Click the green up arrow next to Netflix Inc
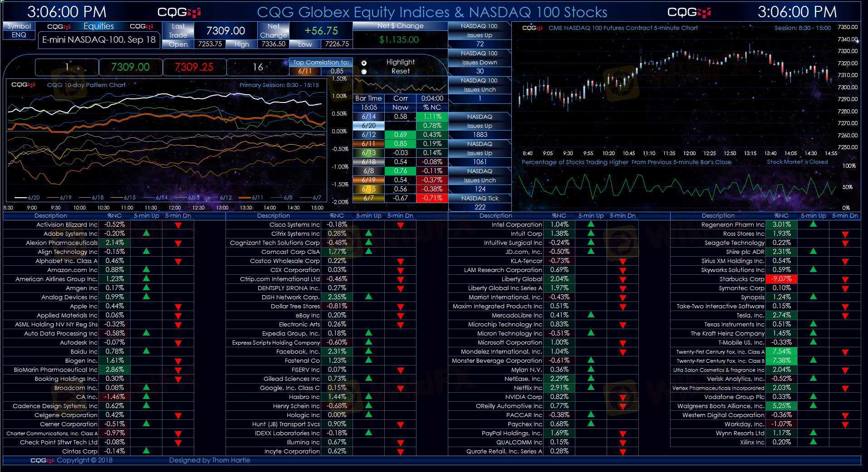This screenshot has height=472, width=868. coord(591,387)
